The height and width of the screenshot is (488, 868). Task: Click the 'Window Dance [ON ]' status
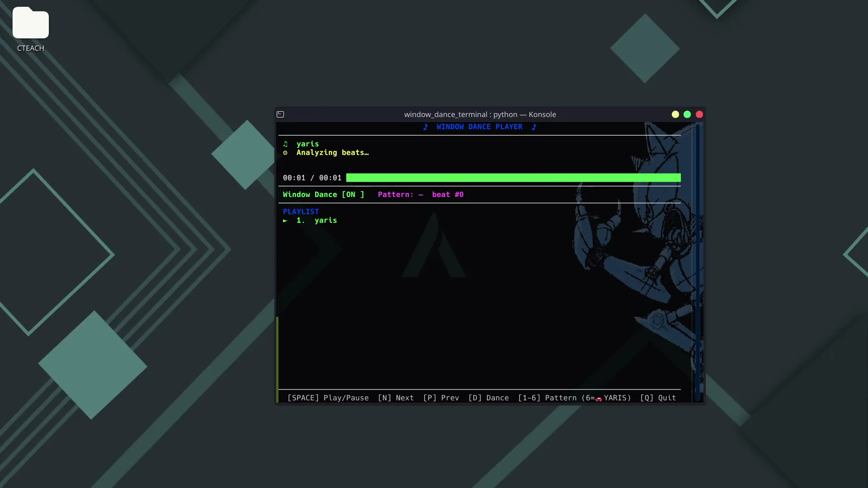pos(323,195)
